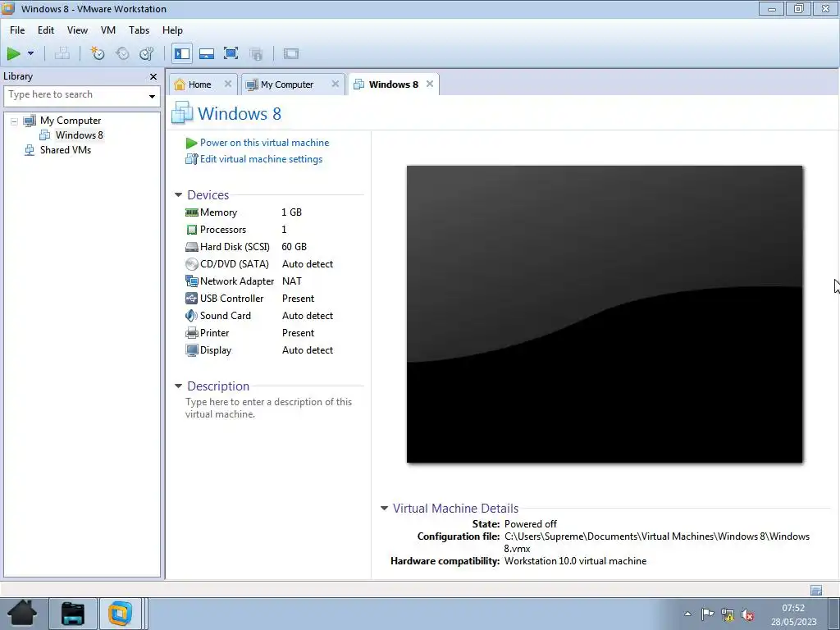Click the green Power On toolbar button
This screenshot has width=840, height=630.
(14, 53)
